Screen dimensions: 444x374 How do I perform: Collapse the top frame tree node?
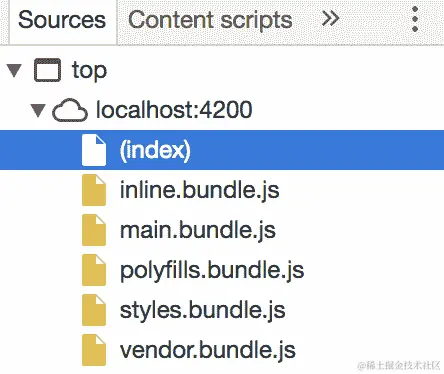pos(14,70)
